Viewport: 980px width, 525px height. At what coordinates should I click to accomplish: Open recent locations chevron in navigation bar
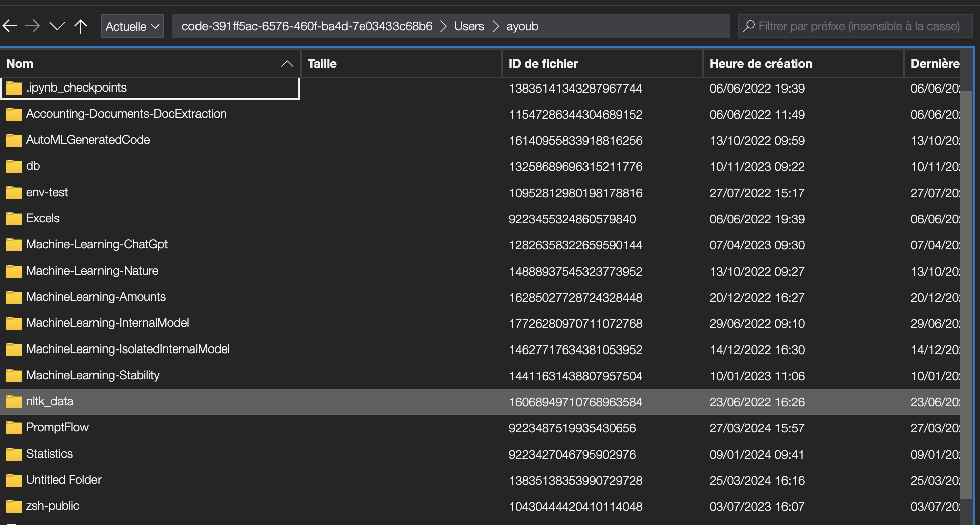click(x=57, y=26)
